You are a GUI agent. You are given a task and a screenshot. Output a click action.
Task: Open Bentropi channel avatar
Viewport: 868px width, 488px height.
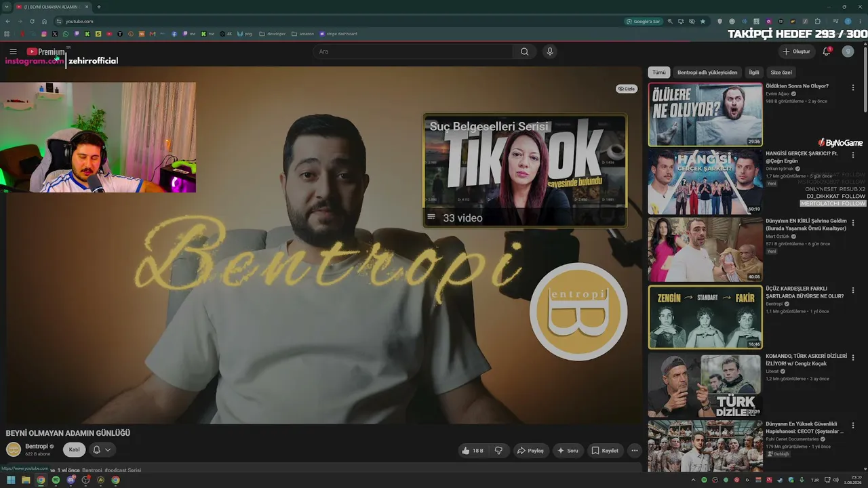14,449
